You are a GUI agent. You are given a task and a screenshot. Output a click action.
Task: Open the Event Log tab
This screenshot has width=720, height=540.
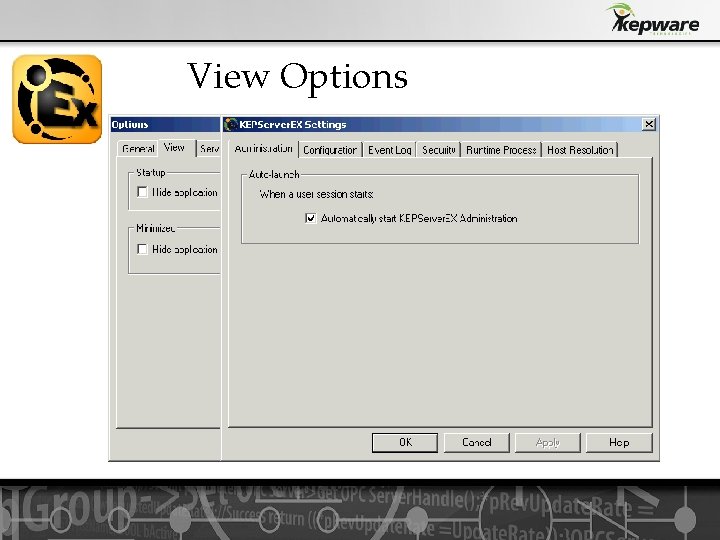pos(389,150)
